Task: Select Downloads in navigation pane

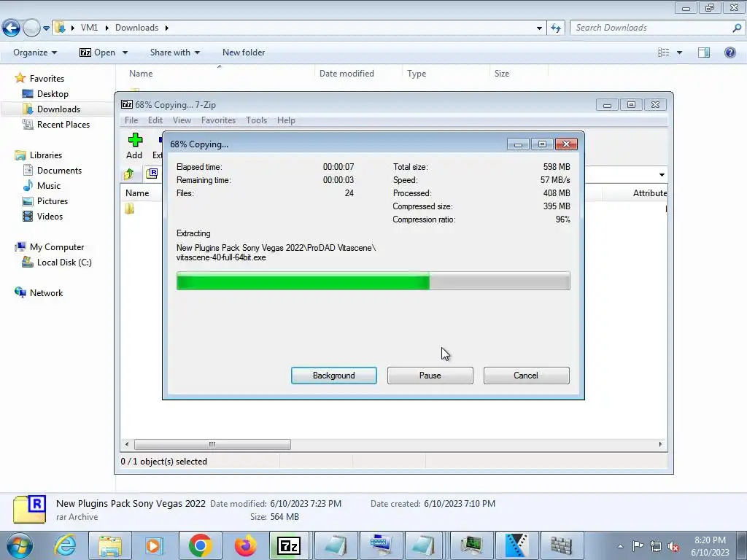Action: coord(58,109)
